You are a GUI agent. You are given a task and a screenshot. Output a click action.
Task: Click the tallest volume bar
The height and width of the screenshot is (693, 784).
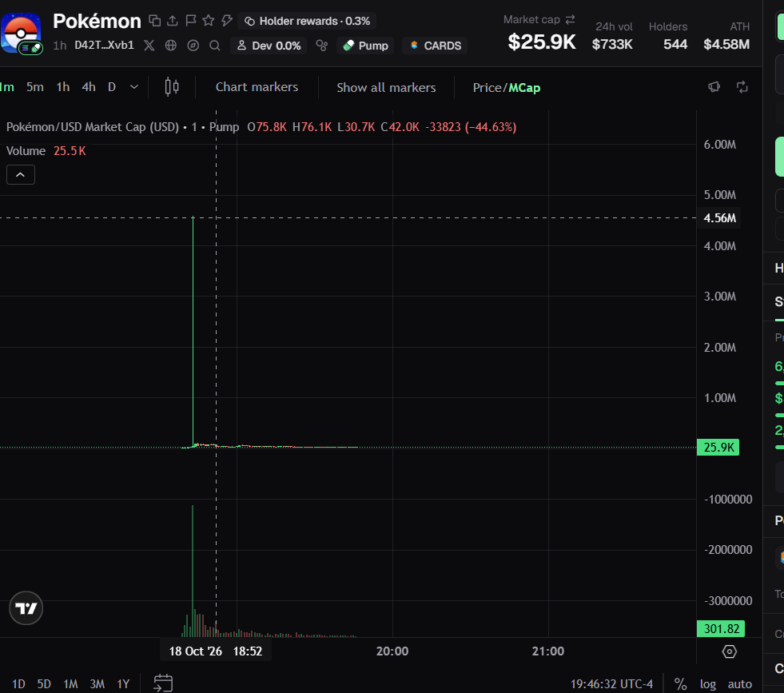[193, 571]
